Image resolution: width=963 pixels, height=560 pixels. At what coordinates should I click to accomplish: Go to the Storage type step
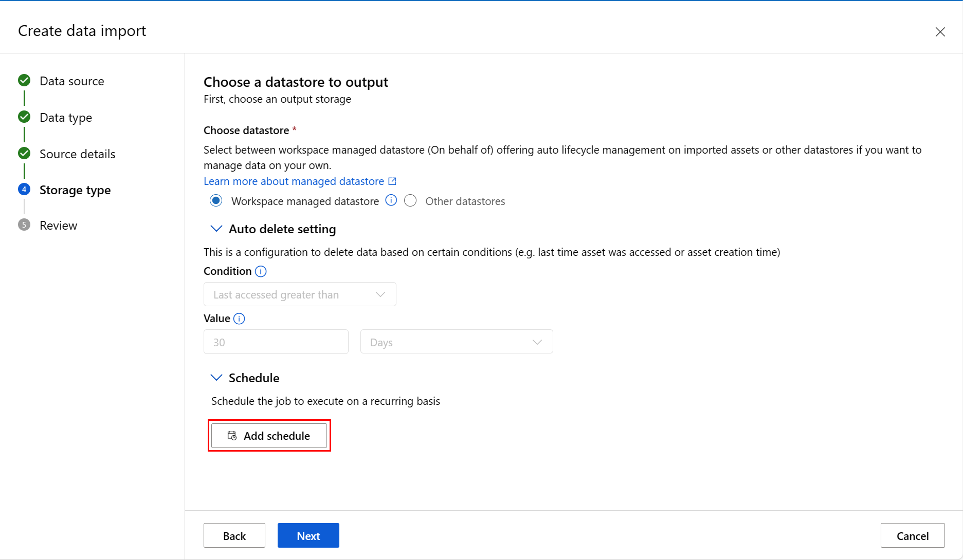tap(75, 190)
